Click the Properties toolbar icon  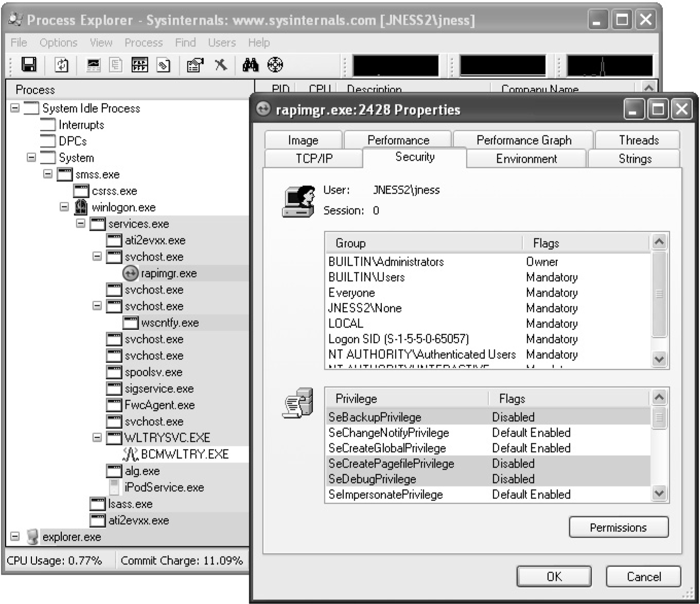pos(195,65)
